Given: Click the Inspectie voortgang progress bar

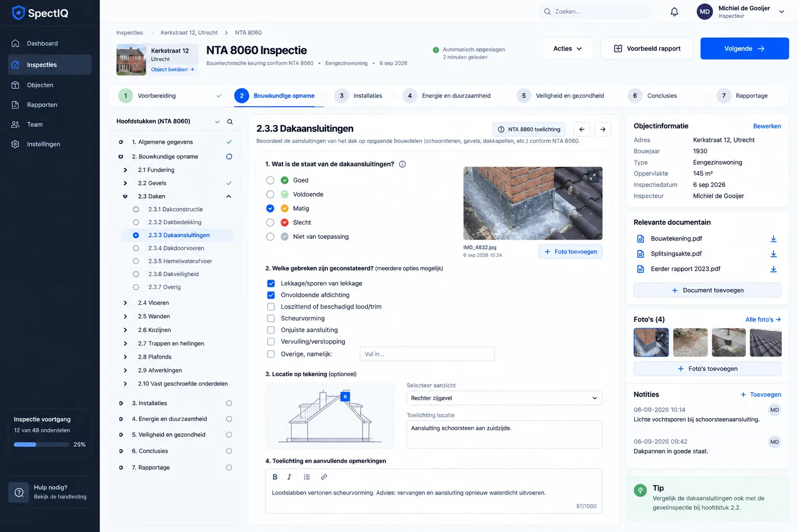Looking at the screenshot, I should tap(42, 445).
